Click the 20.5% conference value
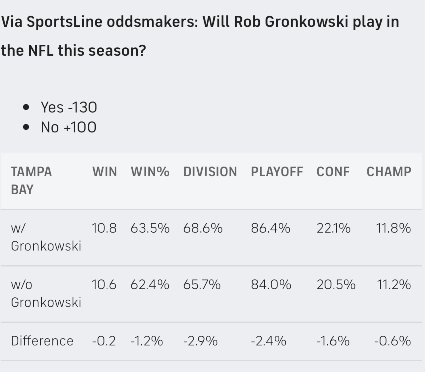This screenshot has height=372, width=425. (x=336, y=285)
